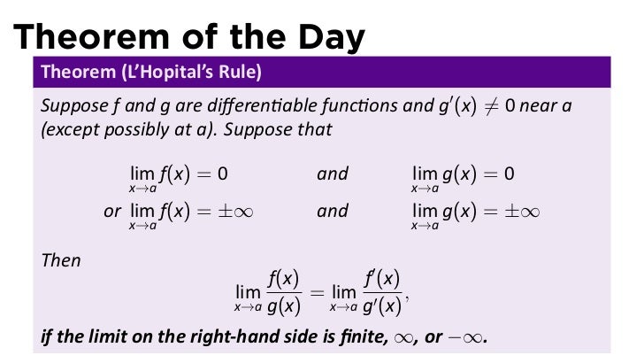This screenshot has height=363, width=644.
Task: Click the word "Then"
Action: click(x=61, y=260)
